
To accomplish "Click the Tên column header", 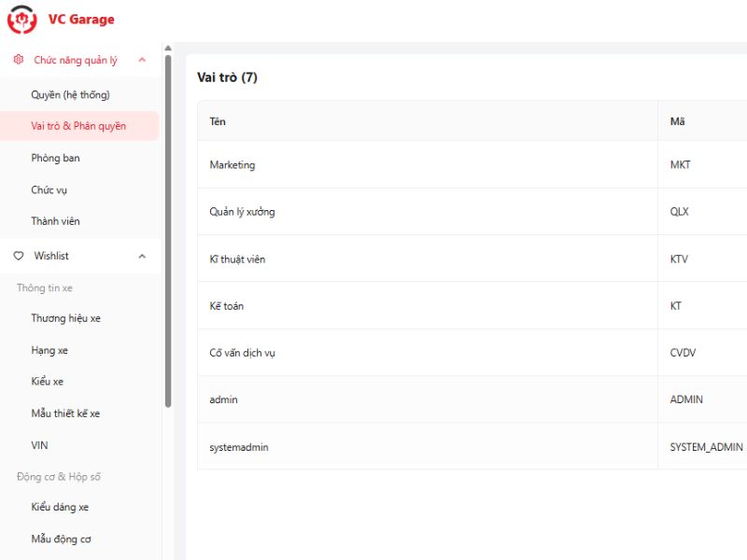I will [218, 121].
